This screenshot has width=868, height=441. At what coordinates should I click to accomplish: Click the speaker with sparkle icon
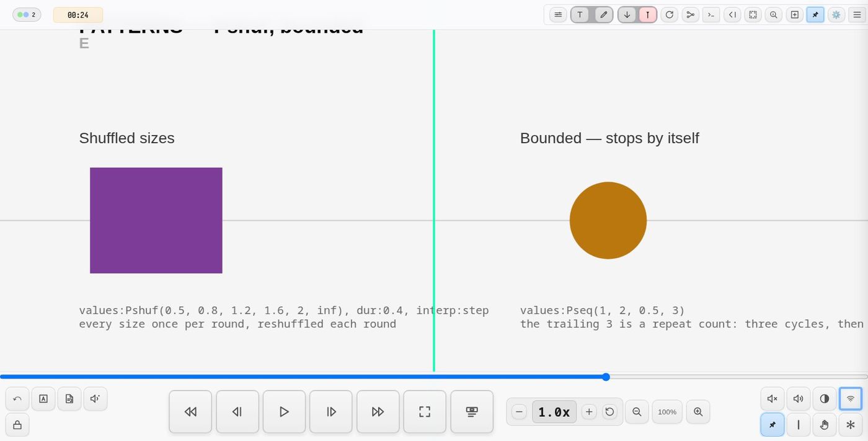(95, 399)
